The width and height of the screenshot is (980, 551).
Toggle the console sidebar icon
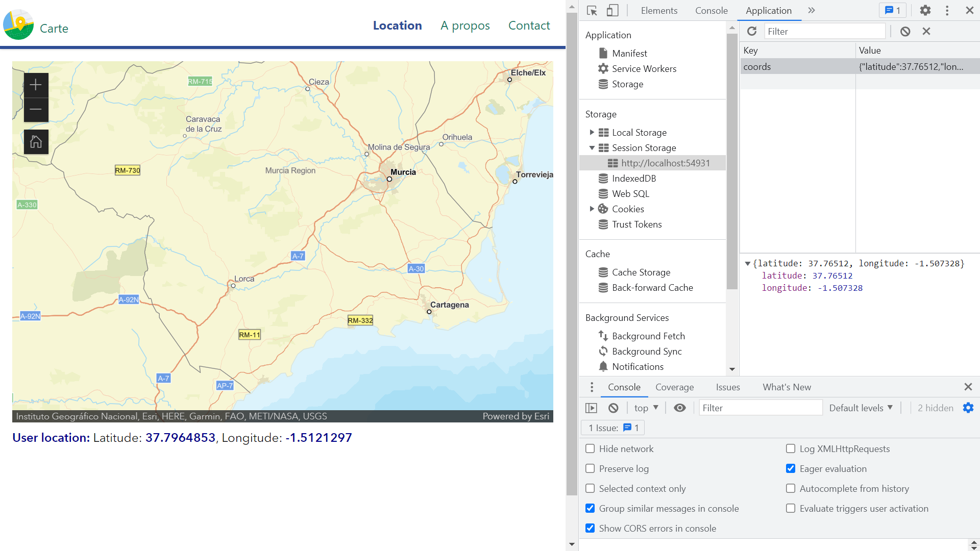pyautogui.click(x=591, y=408)
